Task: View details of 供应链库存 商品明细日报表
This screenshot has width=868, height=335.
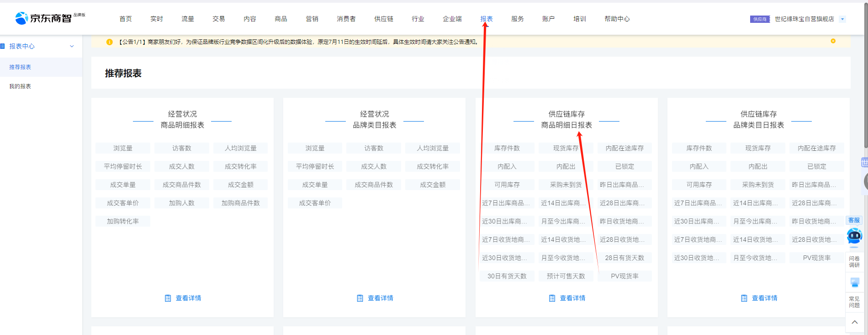Action: [x=572, y=298]
